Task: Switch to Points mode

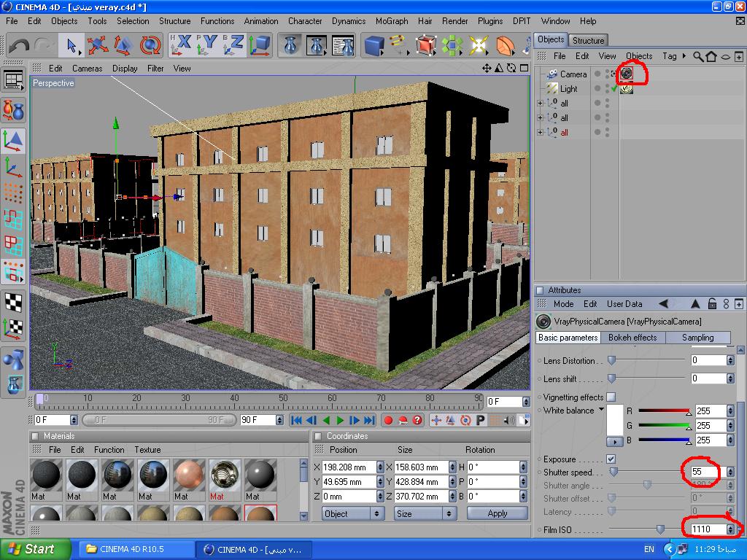Action: (14, 192)
